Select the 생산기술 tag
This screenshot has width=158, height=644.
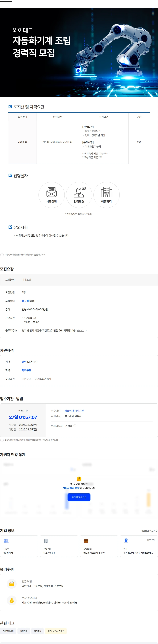24,631
